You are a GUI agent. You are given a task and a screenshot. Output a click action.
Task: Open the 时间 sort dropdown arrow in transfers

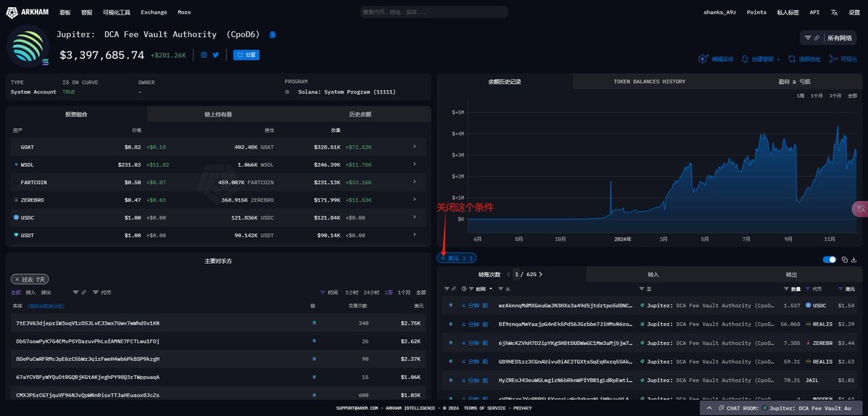tap(491, 288)
